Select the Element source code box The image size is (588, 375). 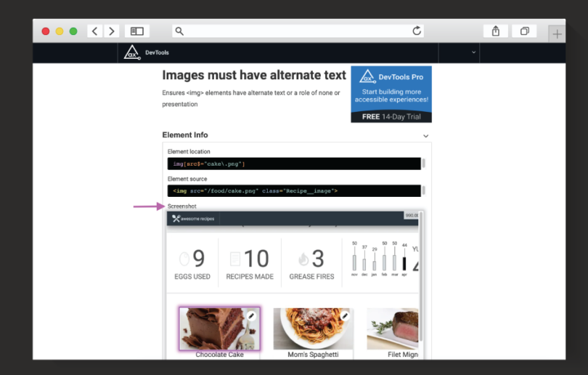point(294,190)
